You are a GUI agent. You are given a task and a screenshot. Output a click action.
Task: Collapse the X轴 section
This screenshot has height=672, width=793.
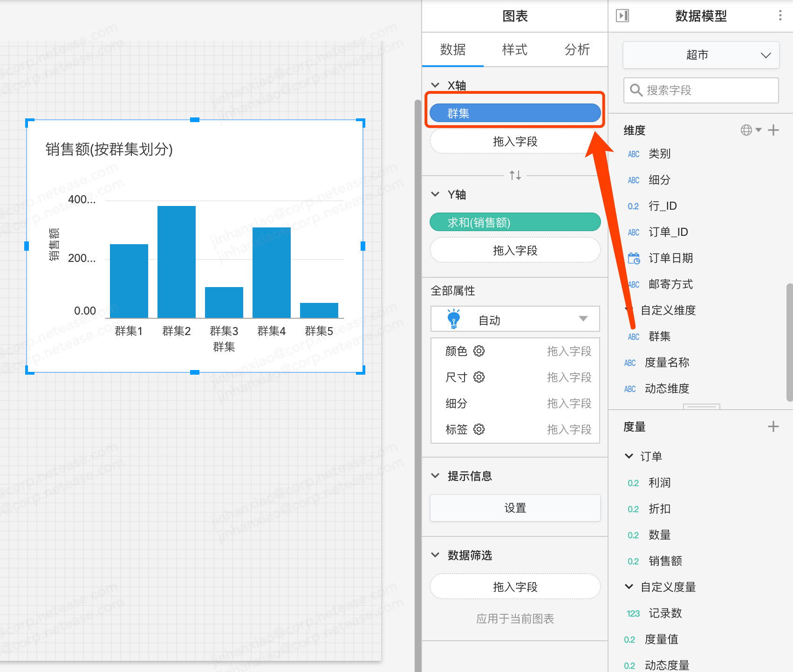(x=435, y=85)
